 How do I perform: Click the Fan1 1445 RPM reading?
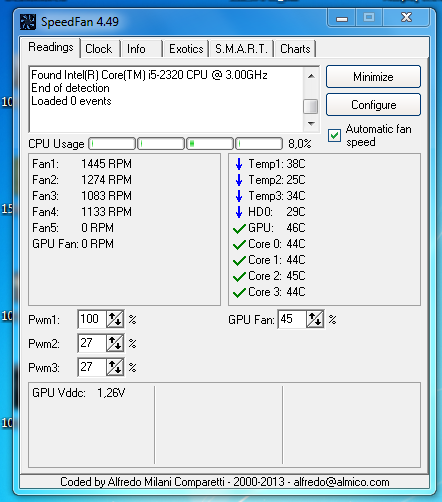tap(82, 164)
